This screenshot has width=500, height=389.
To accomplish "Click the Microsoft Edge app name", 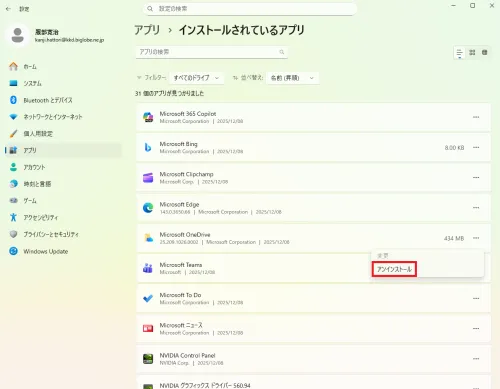I will 179,204.
